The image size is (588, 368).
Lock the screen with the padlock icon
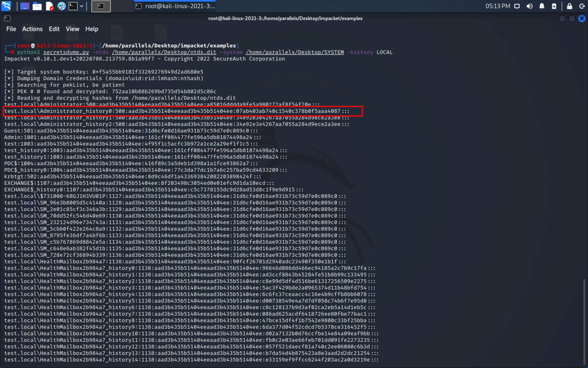pos(570,6)
